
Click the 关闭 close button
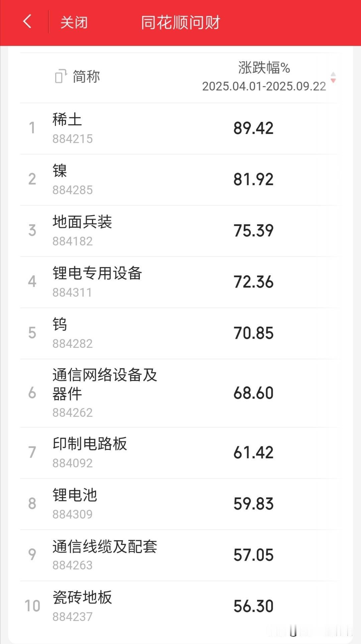(x=74, y=22)
